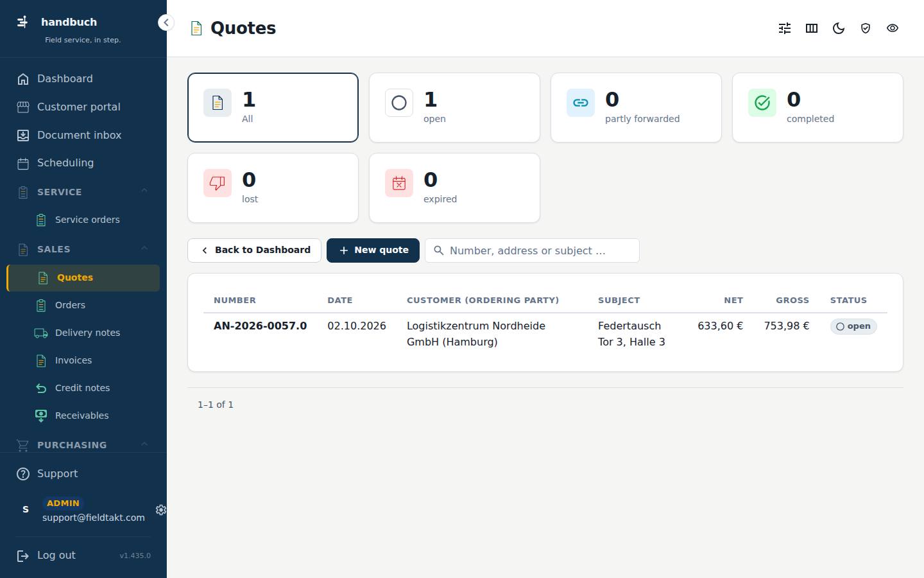Click the DATE column header

pyautogui.click(x=340, y=300)
